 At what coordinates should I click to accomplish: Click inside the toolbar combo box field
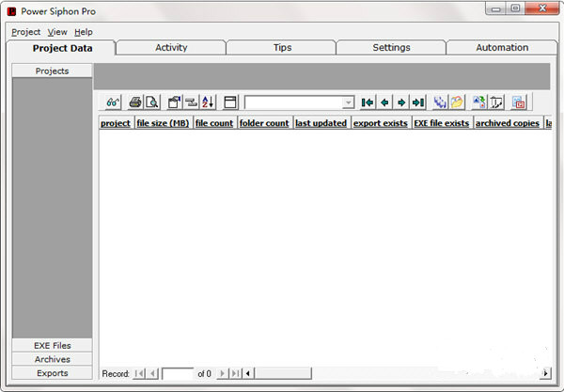(293, 102)
